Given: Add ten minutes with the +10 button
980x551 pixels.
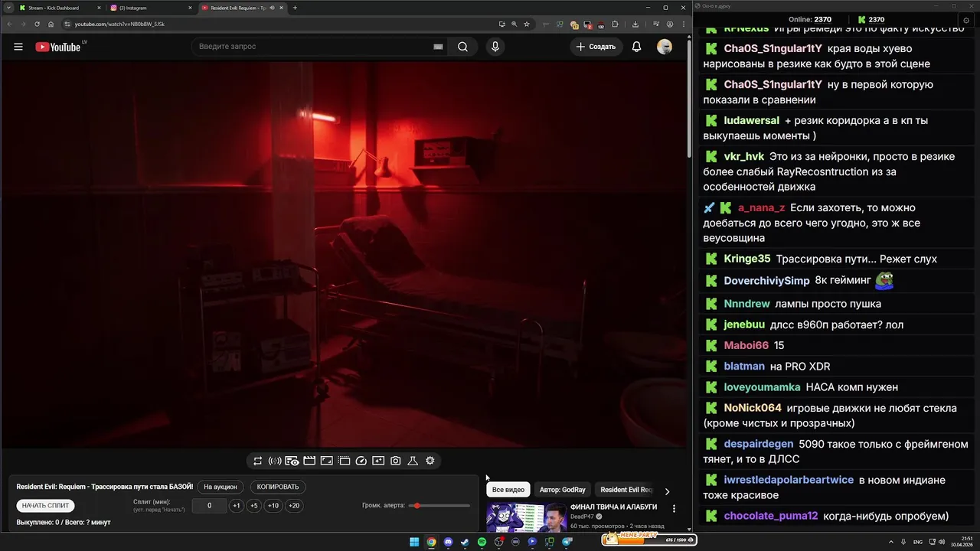Looking at the screenshot, I should [x=273, y=506].
